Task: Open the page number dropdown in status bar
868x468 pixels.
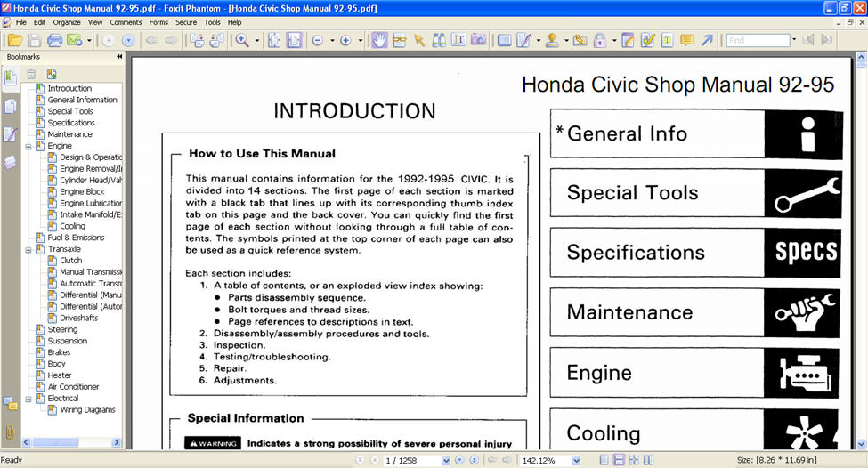Action: 446,461
